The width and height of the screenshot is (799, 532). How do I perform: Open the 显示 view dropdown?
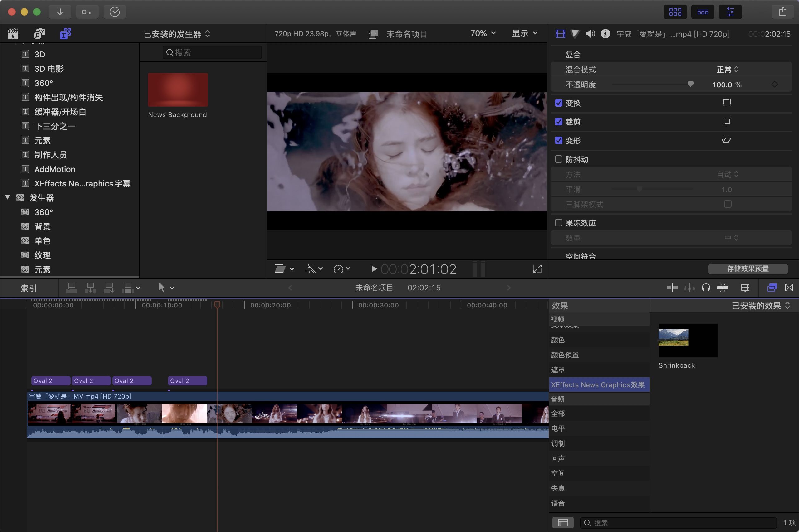tap(525, 33)
